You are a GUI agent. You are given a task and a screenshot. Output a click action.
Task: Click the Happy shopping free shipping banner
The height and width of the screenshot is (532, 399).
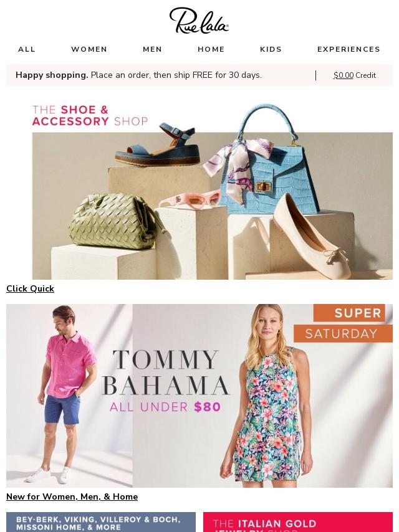[138, 75]
